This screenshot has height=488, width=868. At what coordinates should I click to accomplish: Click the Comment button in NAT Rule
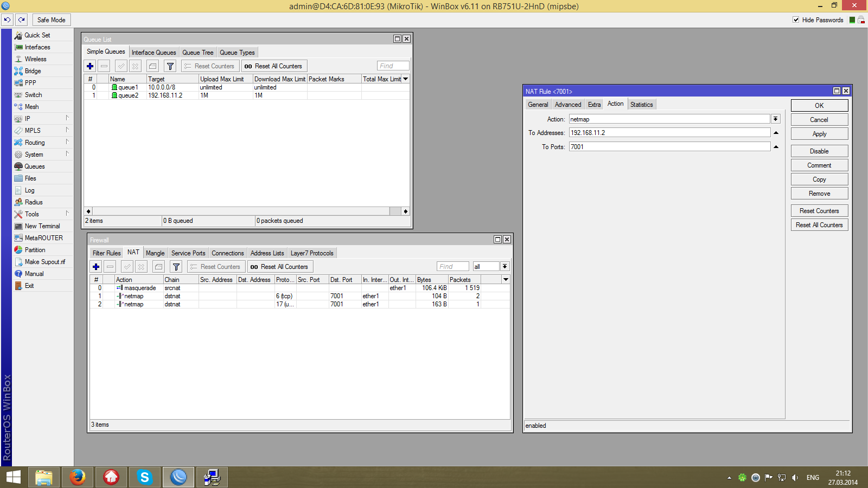(x=819, y=165)
